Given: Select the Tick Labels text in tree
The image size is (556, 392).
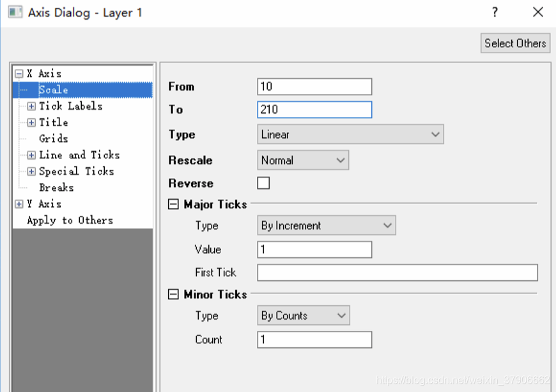Looking at the screenshot, I should [70, 106].
